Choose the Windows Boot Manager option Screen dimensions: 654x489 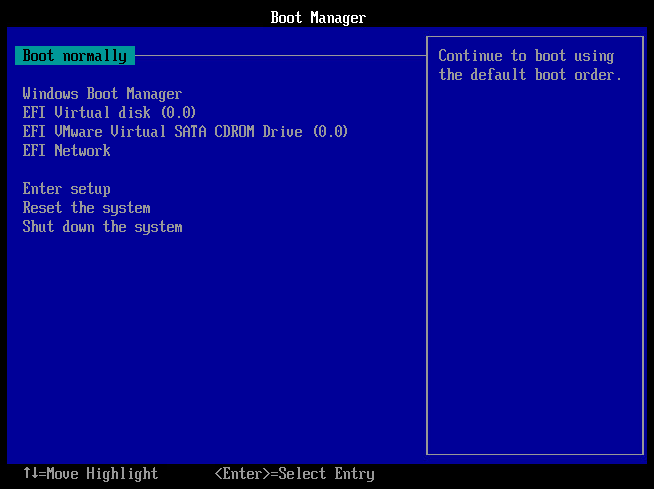102,94
